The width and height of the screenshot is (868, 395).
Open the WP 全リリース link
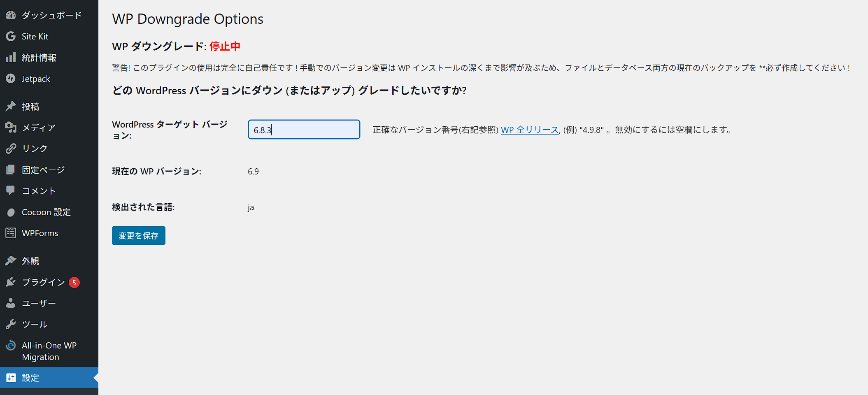pos(529,130)
